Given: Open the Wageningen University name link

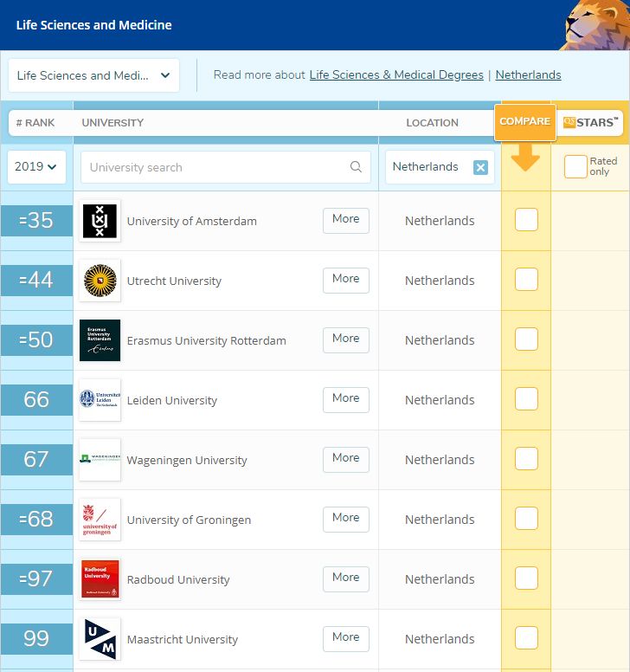Looking at the screenshot, I should click(x=187, y=461).
